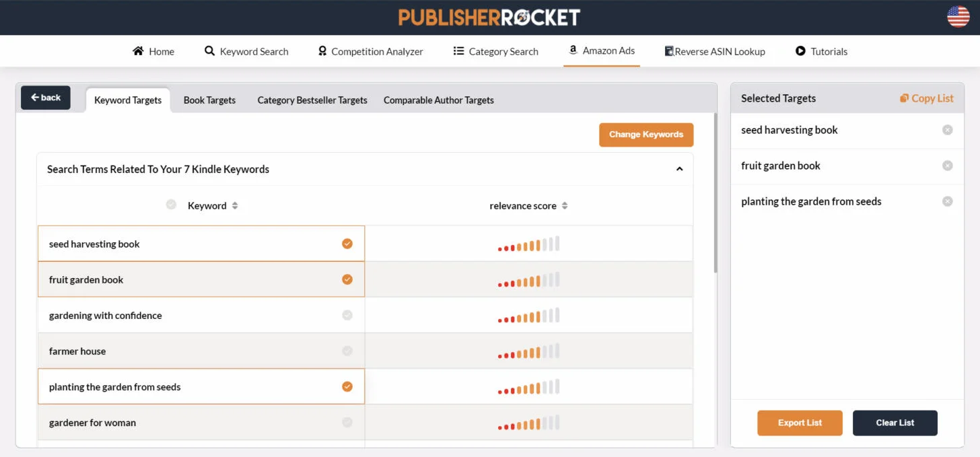The height and width of the screenshot is (457, 980).
Task: Toggle the select-all keywords checkbox
Action: (171, 205)
